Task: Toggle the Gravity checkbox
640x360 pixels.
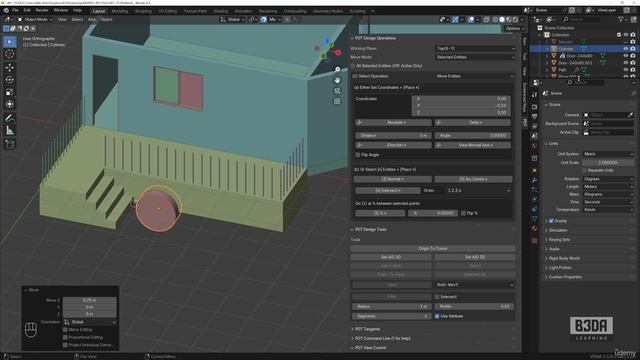Action: tap(551, 221)
